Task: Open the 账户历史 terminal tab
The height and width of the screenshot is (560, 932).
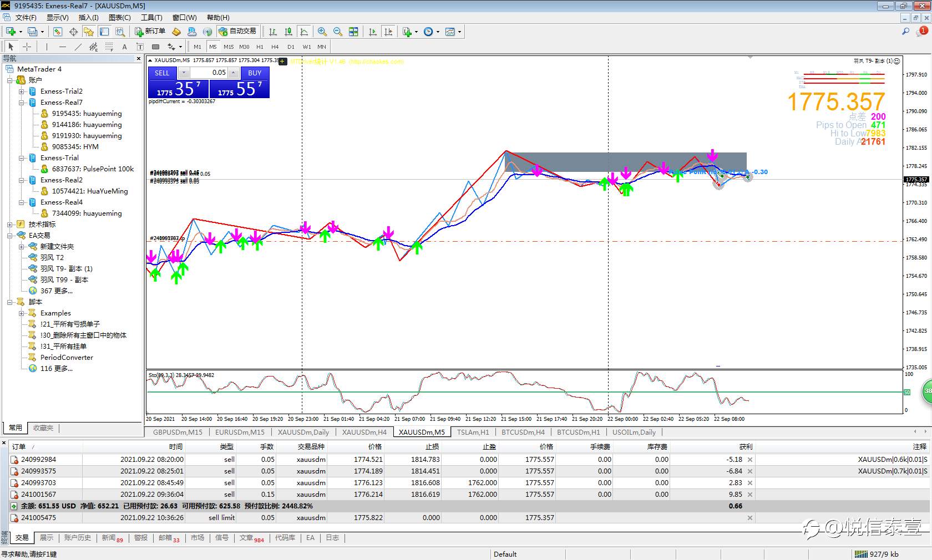Action: (77, 538)
